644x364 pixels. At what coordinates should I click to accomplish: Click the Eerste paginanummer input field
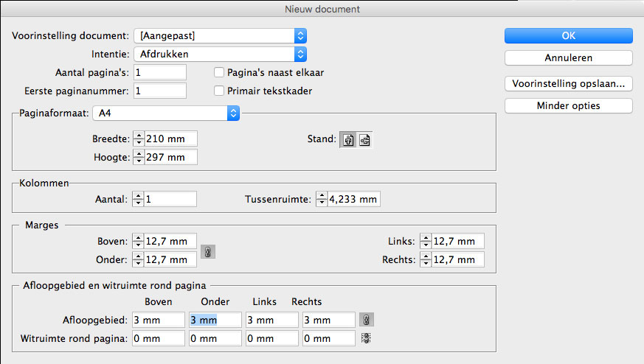(x=160, y=91)
